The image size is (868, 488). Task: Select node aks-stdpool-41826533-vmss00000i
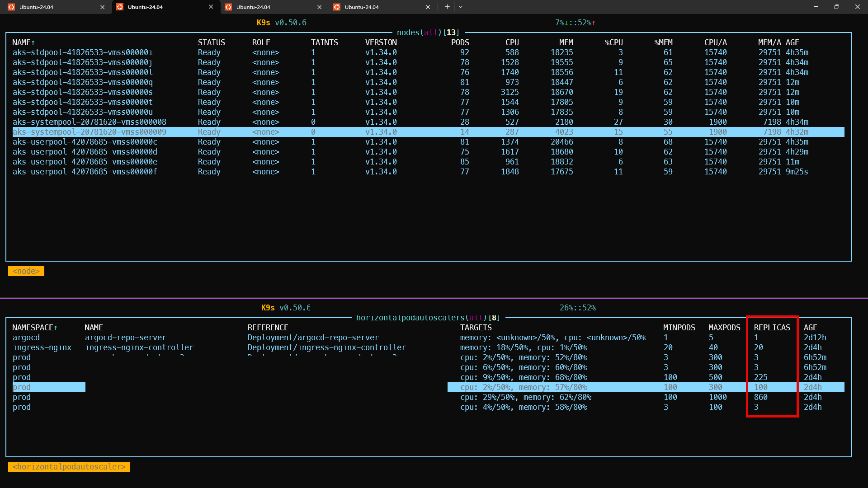tap(83, 52)
